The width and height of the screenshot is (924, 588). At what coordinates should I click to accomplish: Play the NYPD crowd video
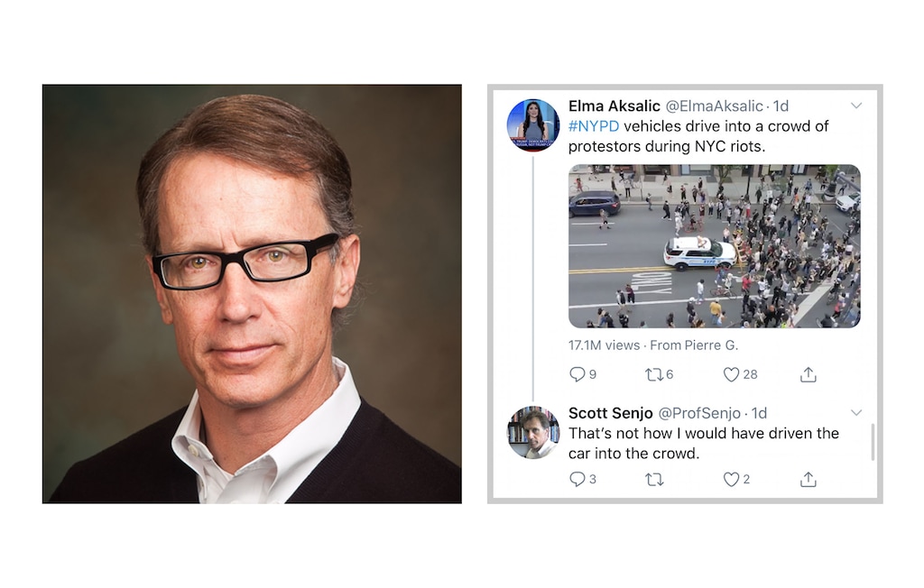(714, 246)
